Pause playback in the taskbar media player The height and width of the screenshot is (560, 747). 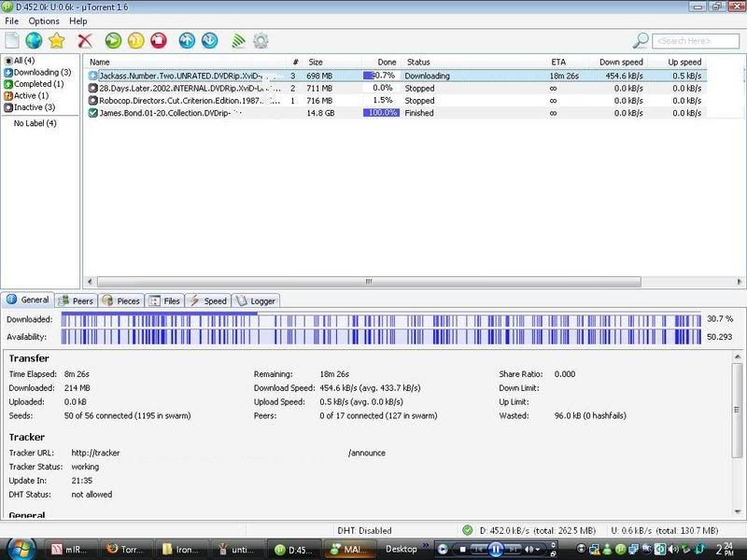[x=496, y=549]
